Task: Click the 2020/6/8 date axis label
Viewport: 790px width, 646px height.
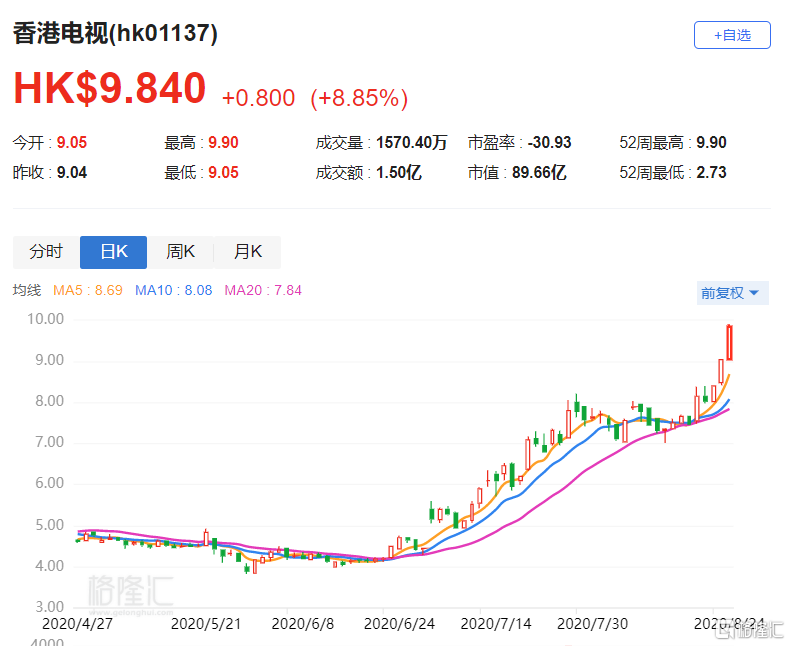Action: (x=303, y=624)
